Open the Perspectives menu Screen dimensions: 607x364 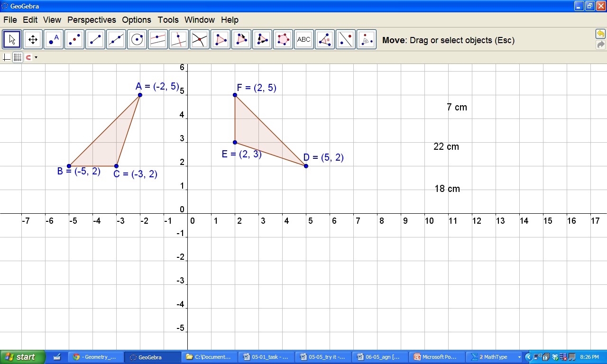[x=92, y=20]
